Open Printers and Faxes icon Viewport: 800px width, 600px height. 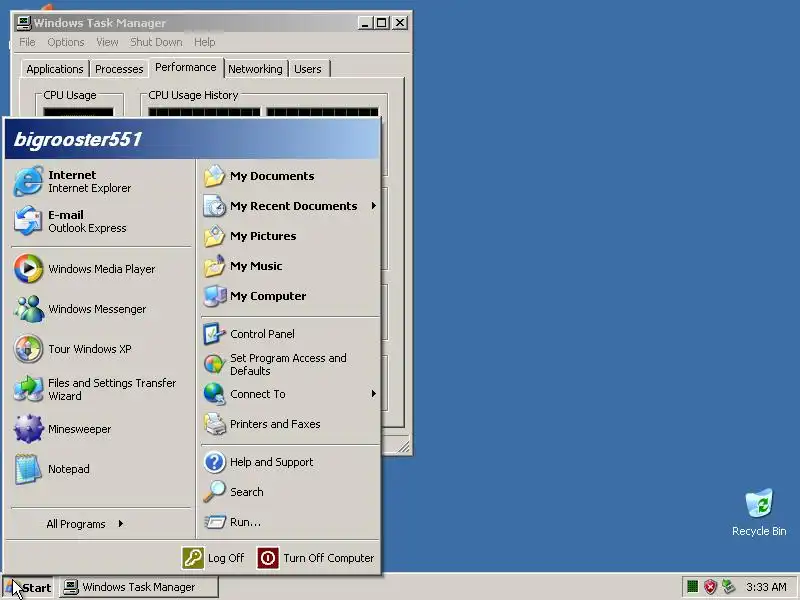214,424
